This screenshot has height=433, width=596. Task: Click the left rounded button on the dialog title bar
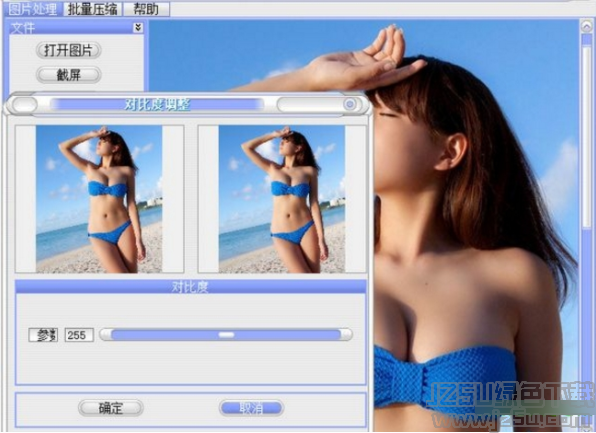[24, 105]
